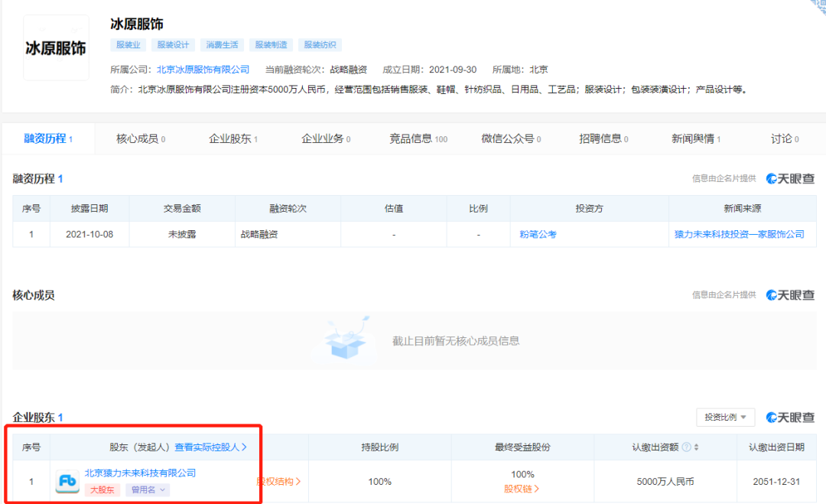Open the 猿力未来科技投资一家服饰公司 news link
Screen dimensions: 826x504
(739, 234)
